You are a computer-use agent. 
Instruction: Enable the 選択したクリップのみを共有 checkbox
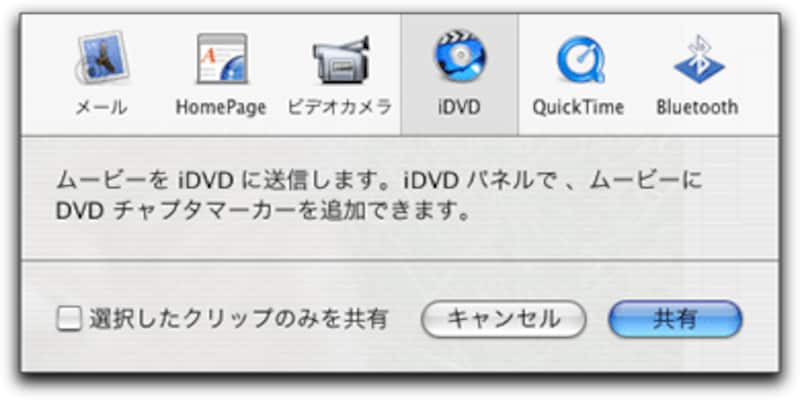69,319
